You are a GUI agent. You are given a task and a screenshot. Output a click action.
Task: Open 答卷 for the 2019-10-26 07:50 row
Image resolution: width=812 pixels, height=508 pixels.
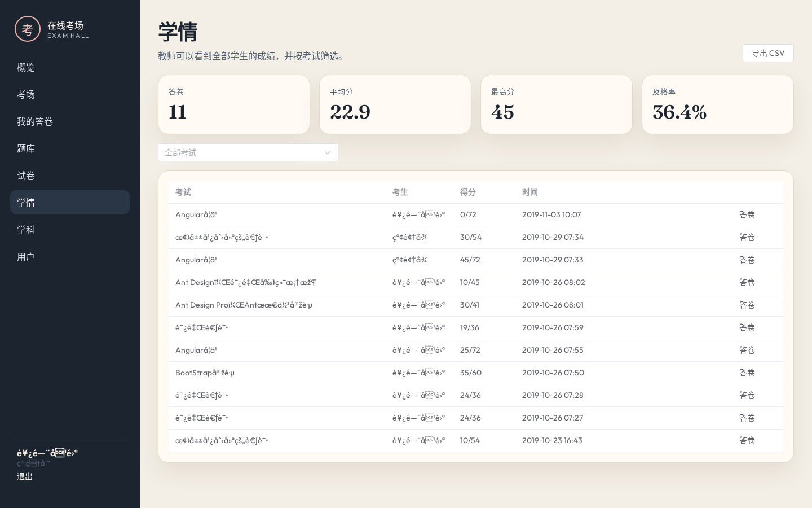pos(747,373)
